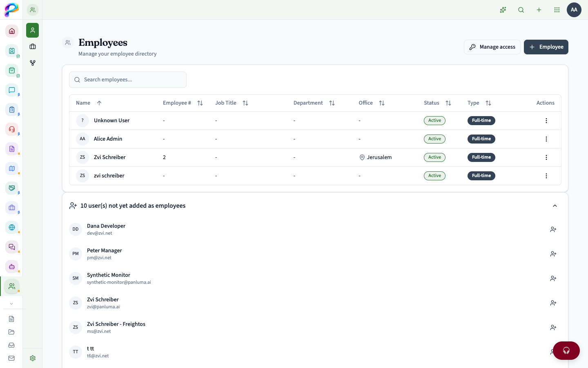Select the Home icon in the sidebar
The width and height of the screenshot is (588, 368).
pyautogui.click(x=12, y=31)
